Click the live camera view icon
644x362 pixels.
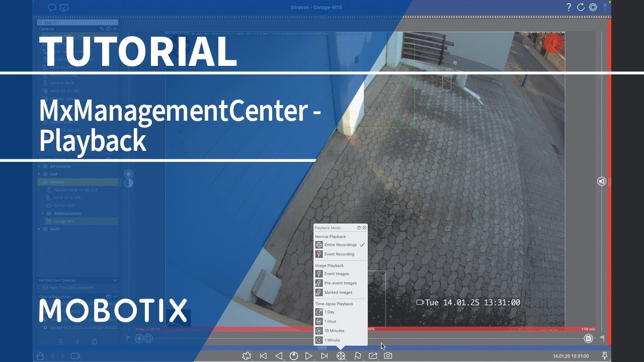(75, 356)
